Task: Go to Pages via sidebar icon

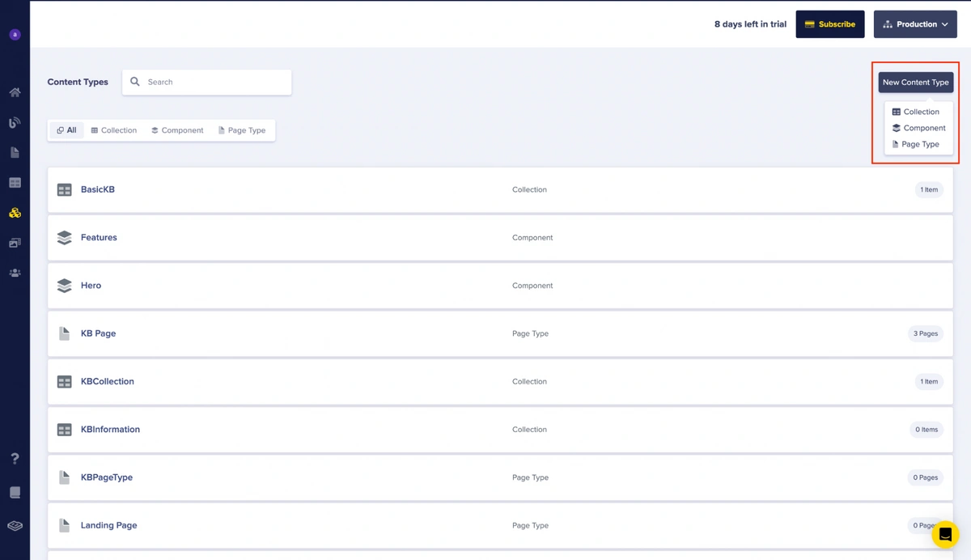Action: tap(15, 153)
